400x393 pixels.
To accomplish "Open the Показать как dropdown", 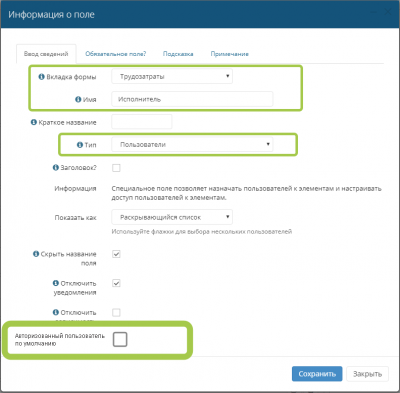I will (x=172, y=217).
